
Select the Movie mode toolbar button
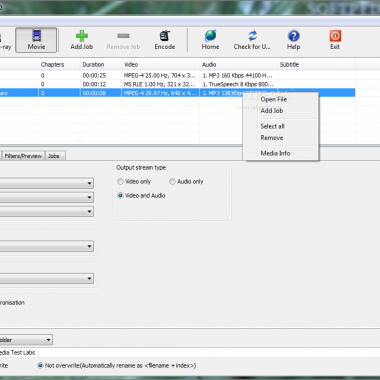pyautogui.click(x=36, y=40)
